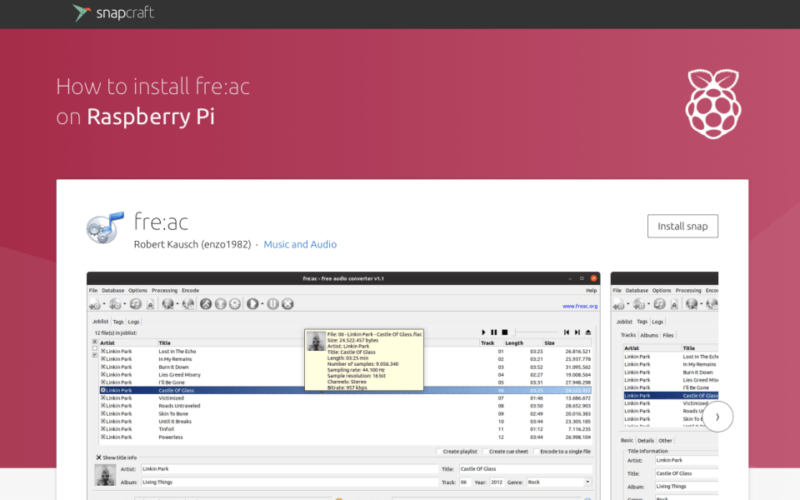Click the music note toolbar icon in first screenshot
The width and height of the screenshot is (800, 500).
pos(135,304)
